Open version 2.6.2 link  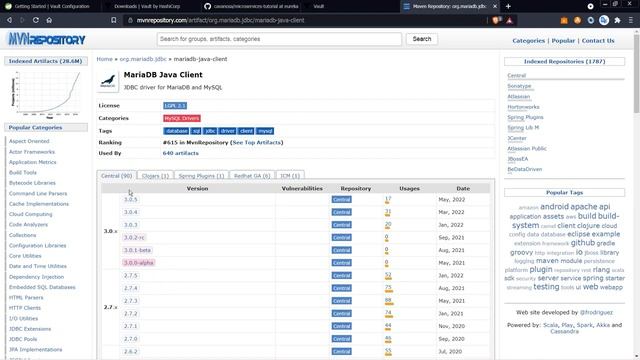(x=131, y=351)
